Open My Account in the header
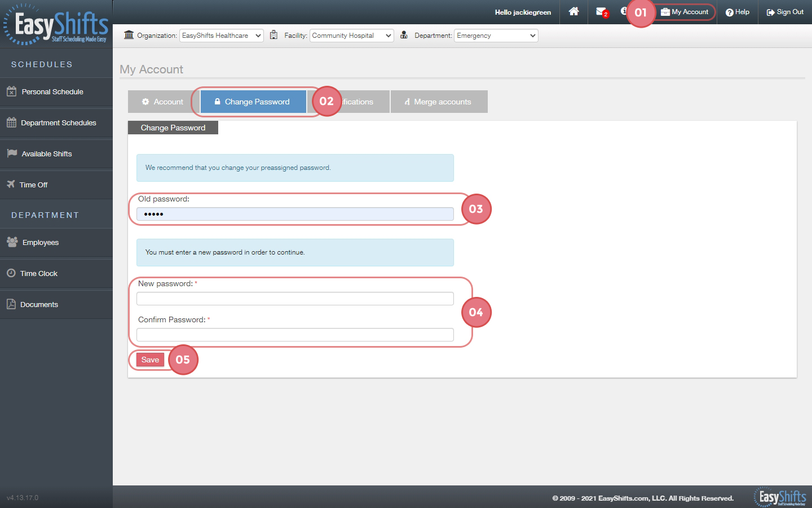Screen dimensions: 812x508 coord(685,12)
